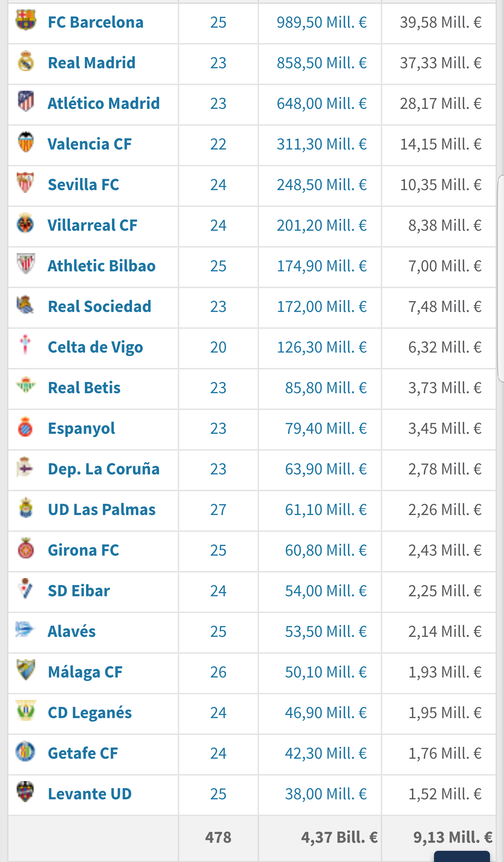Select the Sevilla FC crest icon
This screenshot has height=862, width=504.
tap(26, 183)
